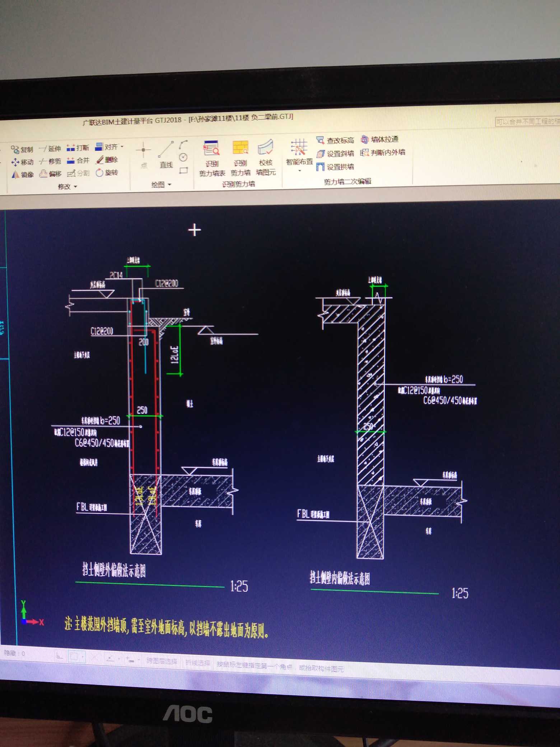The height and width of the screenshot is (747, 560).
Task: Click 查改标高 tool
Action: (335, 140)
